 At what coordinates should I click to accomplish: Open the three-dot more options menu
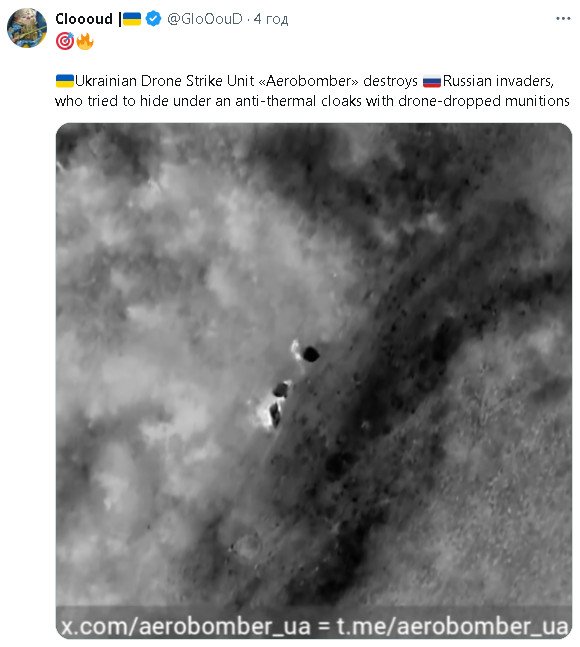click(563, 19)
